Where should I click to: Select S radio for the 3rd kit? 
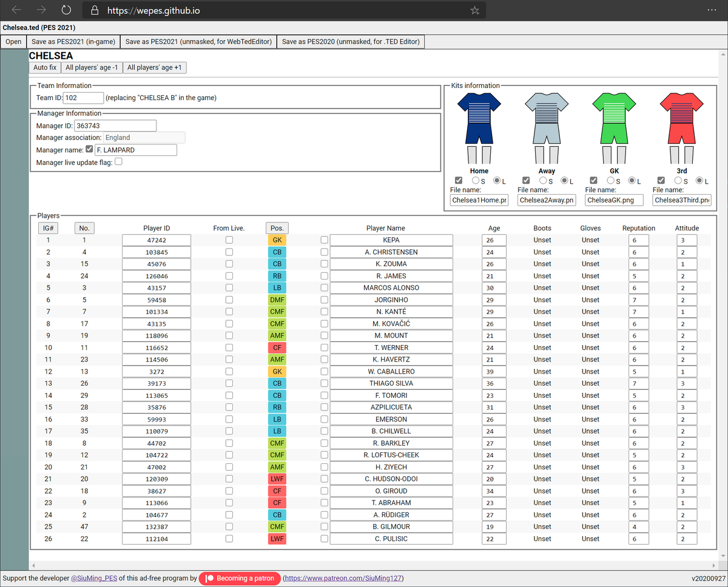click(679, 181)
